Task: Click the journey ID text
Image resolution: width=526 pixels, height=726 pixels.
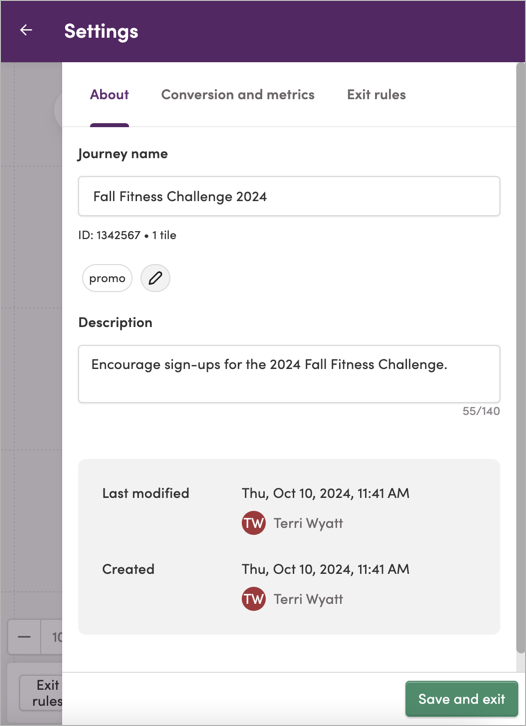Action: tap(109, 235)
